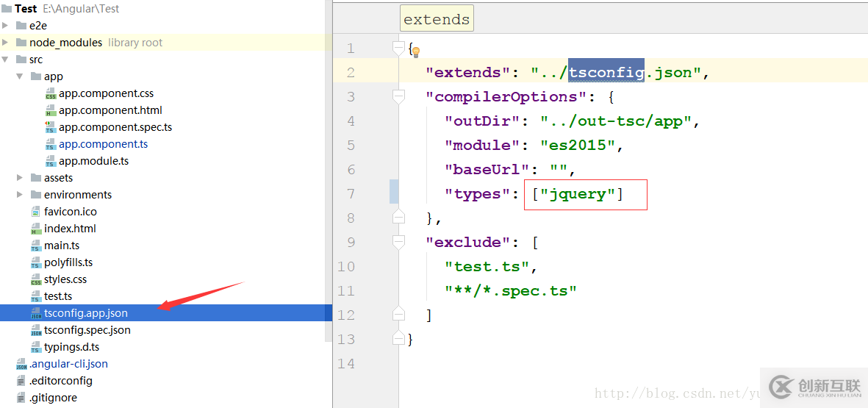Click the CSS icon of app.component.css
868x408 pixels.
[51, 93]
